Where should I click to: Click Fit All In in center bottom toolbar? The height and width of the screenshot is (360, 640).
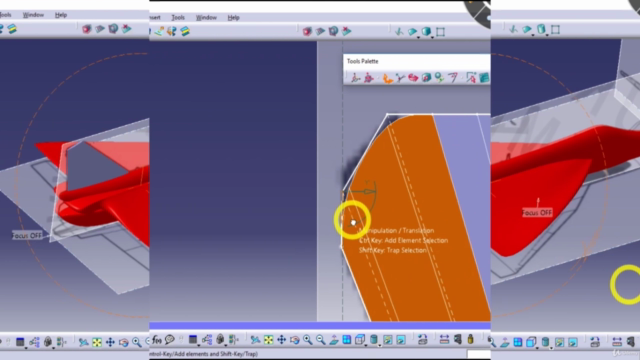269,340
